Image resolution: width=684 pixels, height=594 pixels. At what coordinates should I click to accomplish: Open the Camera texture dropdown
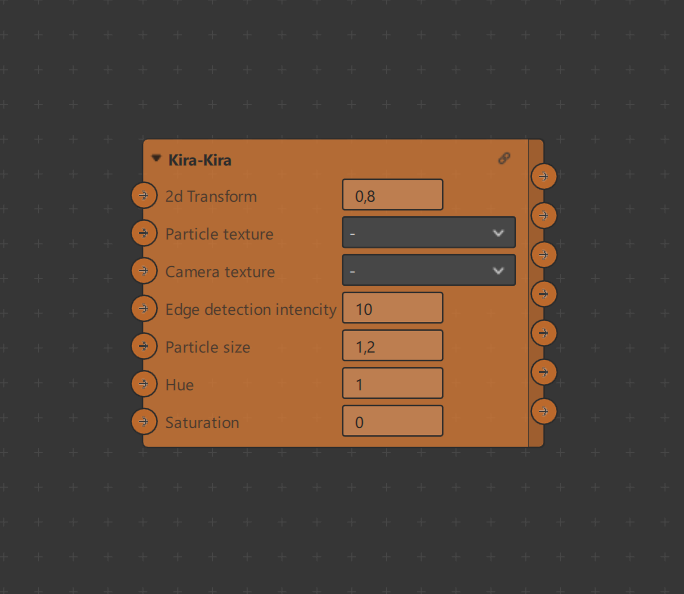pos(429,270)
